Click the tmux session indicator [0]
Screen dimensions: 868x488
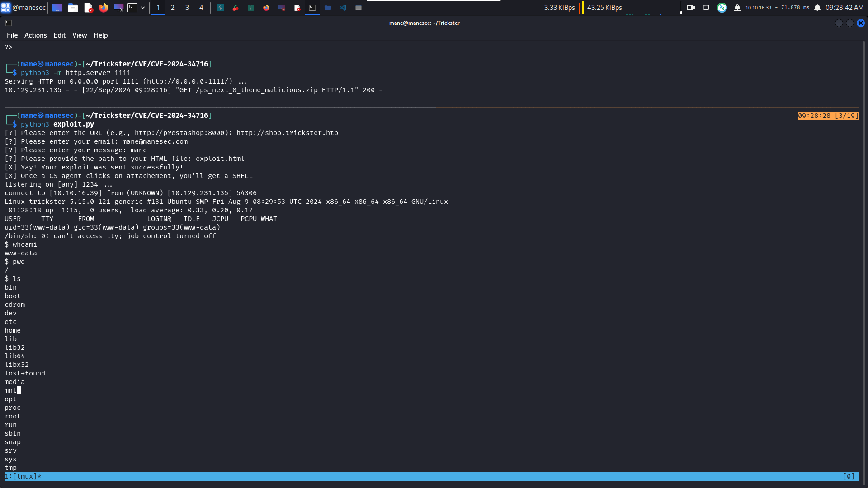[x=849, y=476]
